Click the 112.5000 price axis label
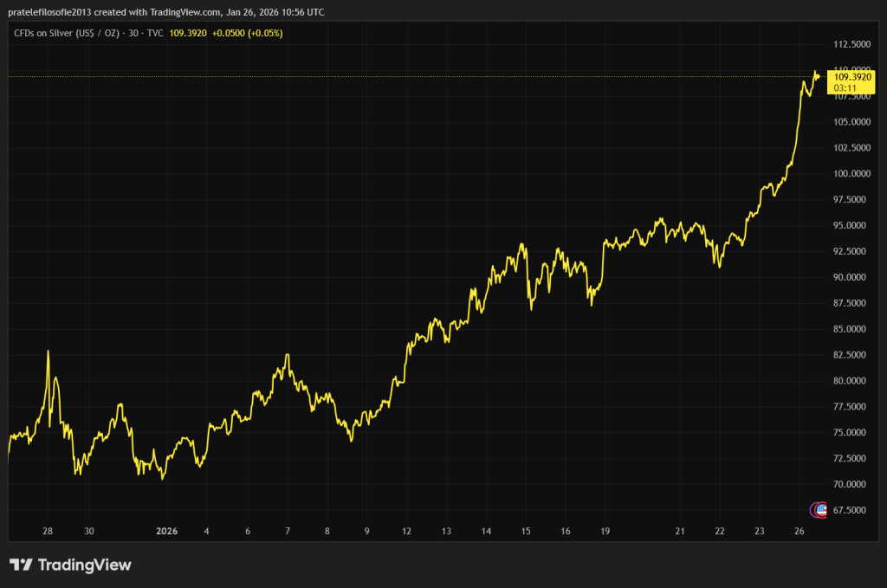The height and width of the screenshot is (588, 887). click(851, 44)
